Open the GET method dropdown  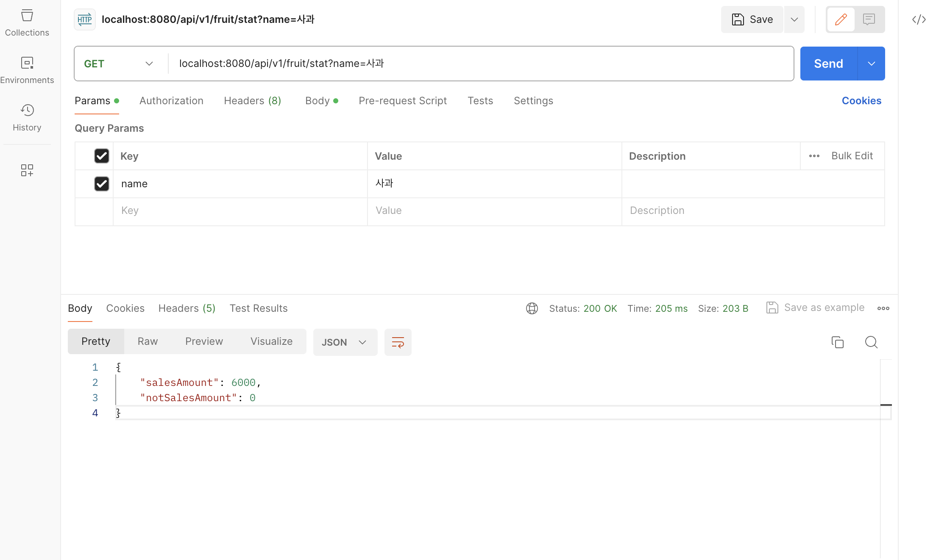119,64
